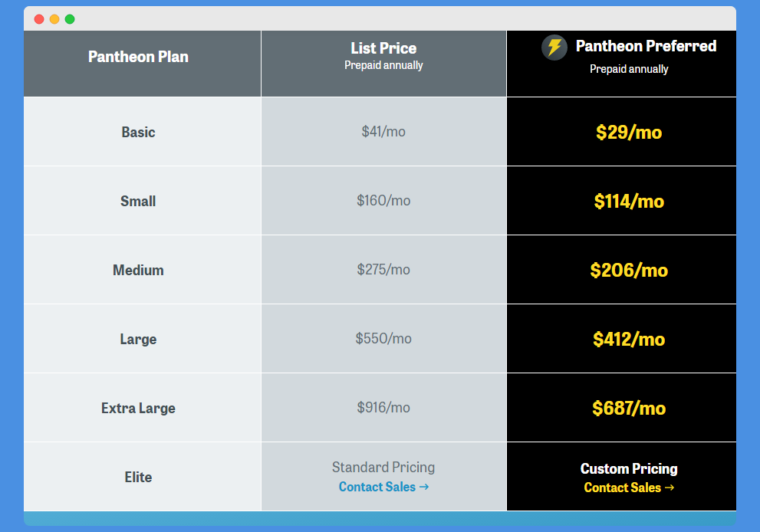
Task: Click the green maximize window dot
Action: point(70,19)
